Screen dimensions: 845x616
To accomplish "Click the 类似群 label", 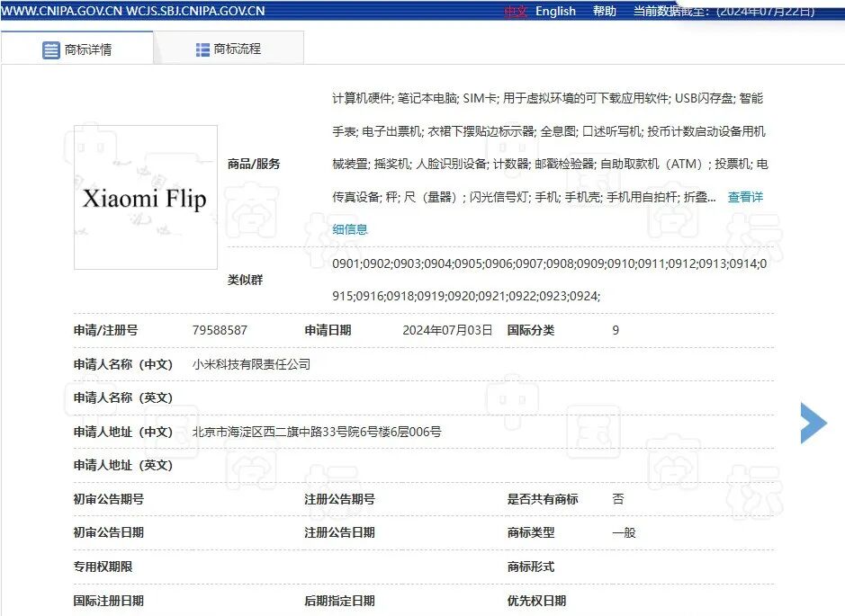I will pyautogui.click(x=245, y=280).
